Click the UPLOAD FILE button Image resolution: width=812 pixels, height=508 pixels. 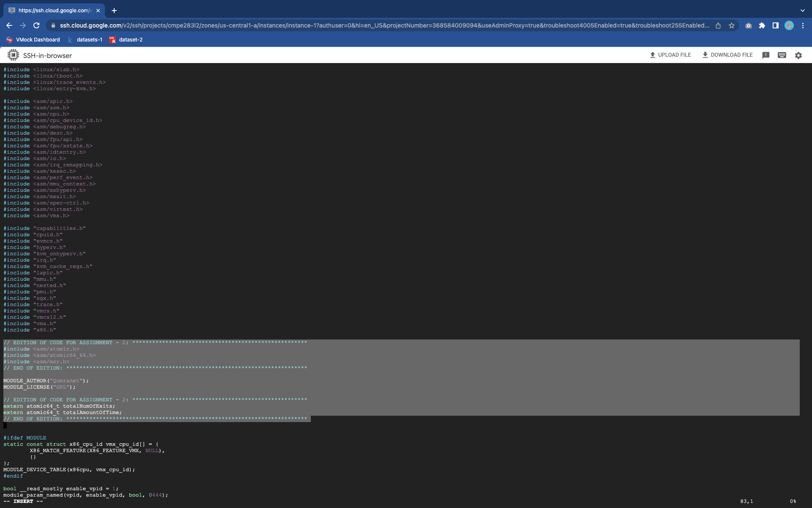[670, 55]
